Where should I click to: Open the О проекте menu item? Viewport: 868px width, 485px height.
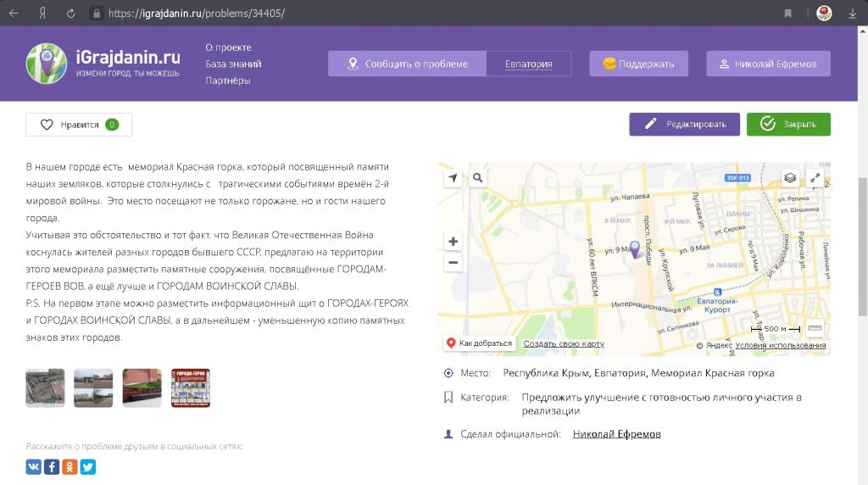[x=228, y=47]
